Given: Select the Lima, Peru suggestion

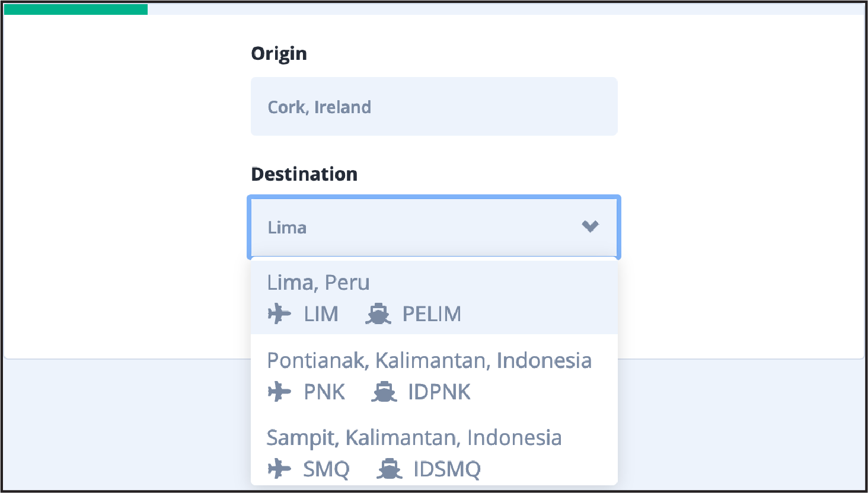Looking at the screenshot, I should tap(434, 298).
